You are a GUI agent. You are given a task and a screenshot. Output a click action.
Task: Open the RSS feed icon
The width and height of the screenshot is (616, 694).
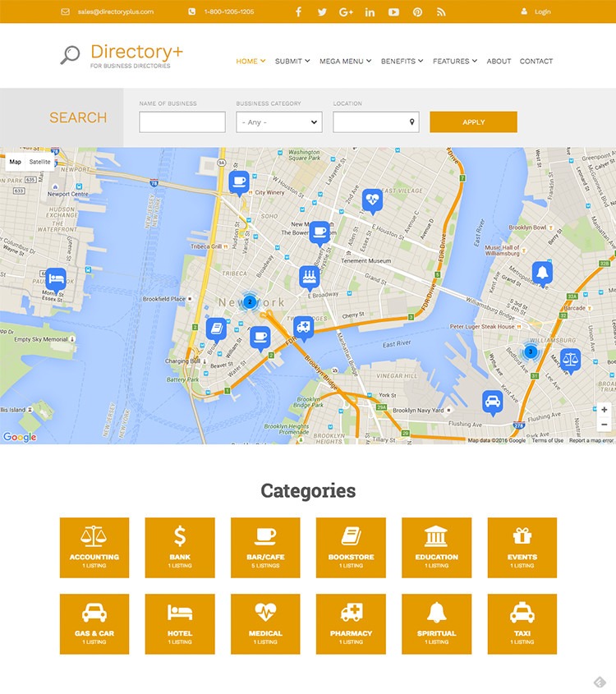point(441,12)
